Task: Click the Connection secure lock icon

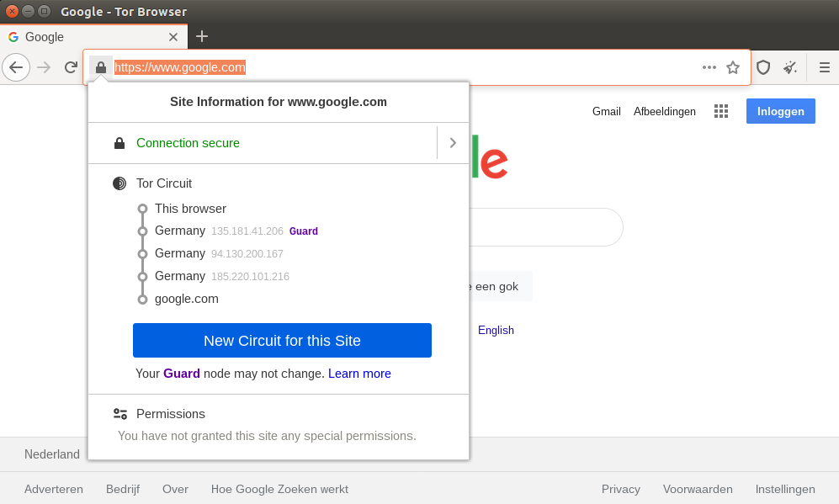Action: tap(119, 143)
